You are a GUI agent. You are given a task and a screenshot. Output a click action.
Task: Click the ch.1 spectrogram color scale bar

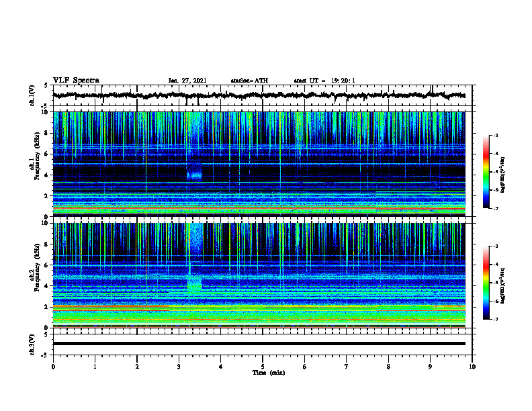point(486,172)
